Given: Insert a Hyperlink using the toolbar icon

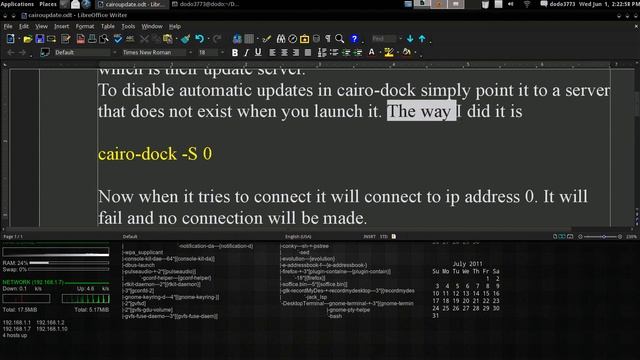Looking at the screenshot, I should [237, 39].
